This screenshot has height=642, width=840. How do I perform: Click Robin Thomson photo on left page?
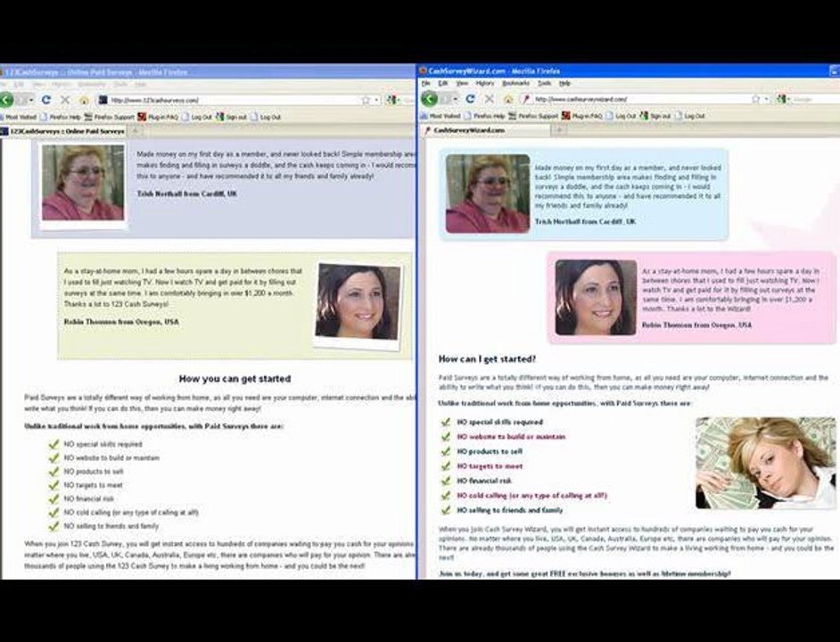click(358, 301)
